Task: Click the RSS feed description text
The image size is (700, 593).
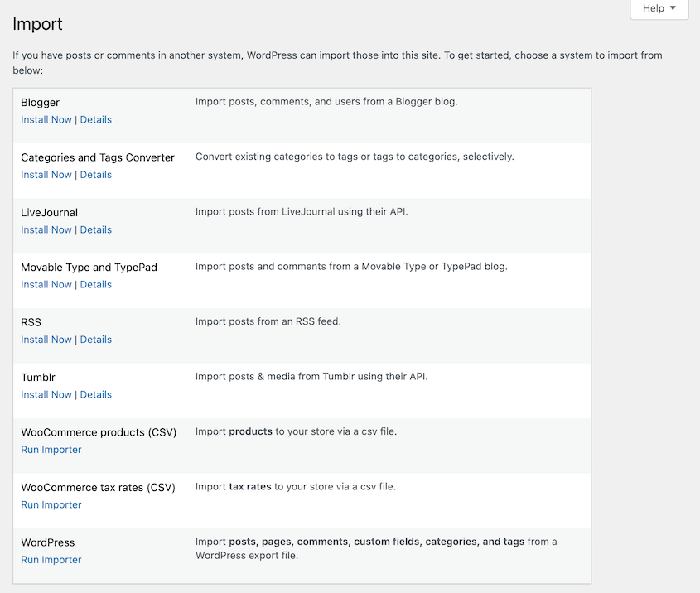Action: (x=268, y=321)
